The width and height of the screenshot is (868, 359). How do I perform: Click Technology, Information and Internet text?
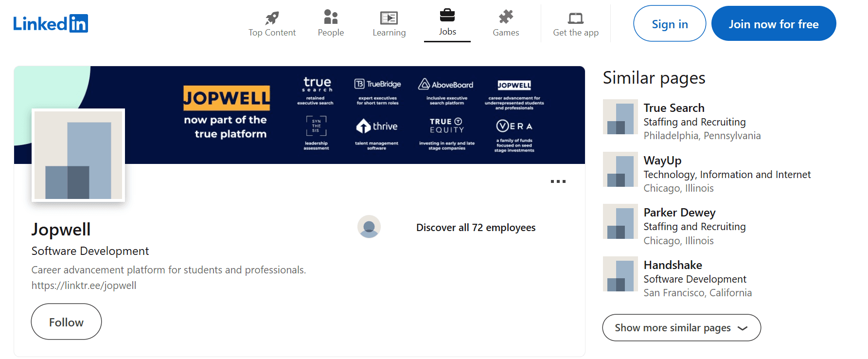[x=727, y=175]
